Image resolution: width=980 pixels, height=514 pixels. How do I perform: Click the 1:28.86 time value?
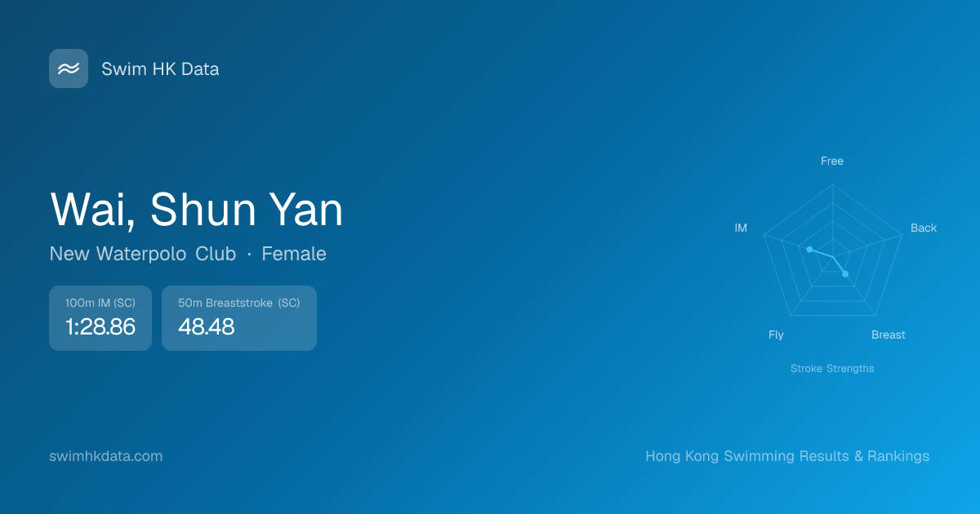pos(100,327)
